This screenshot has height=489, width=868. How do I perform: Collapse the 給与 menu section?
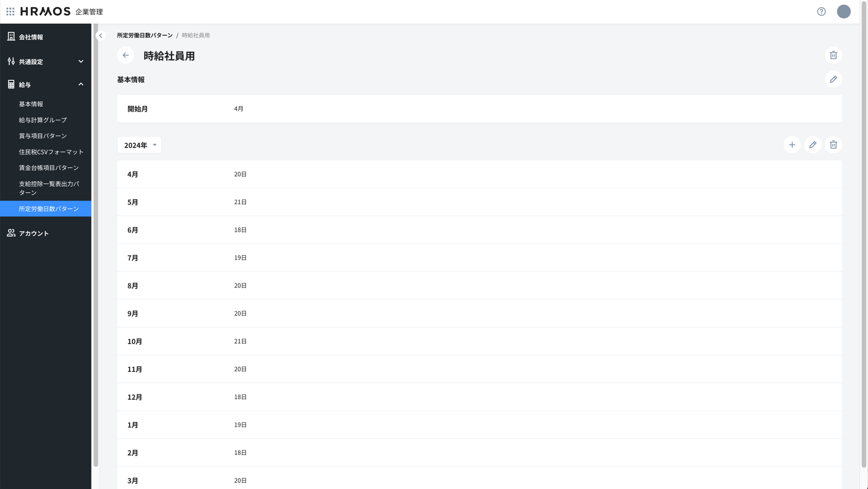pos(46,84)
